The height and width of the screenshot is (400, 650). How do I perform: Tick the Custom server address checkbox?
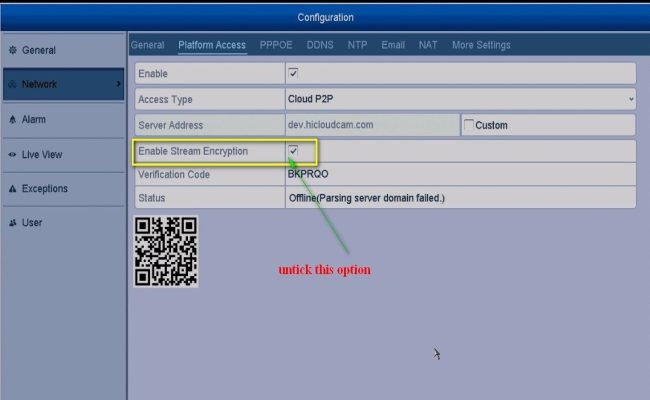[x=469, y=125]
